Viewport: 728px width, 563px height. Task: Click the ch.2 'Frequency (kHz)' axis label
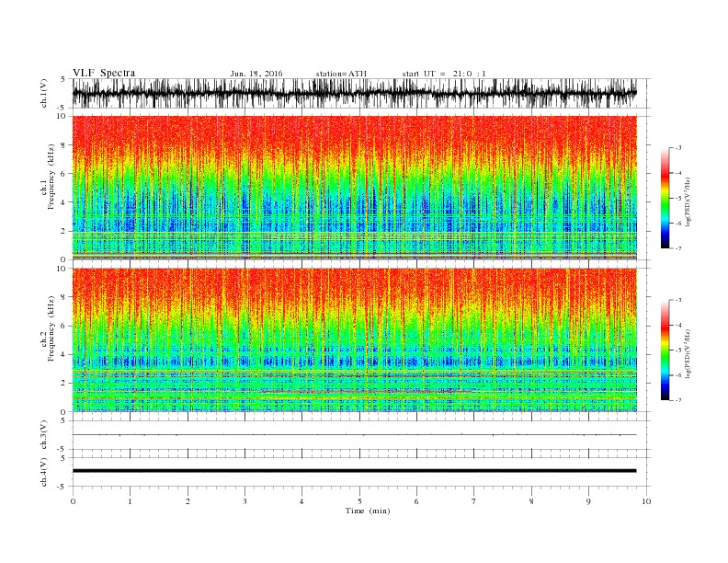pyautogui.click(x=51, y=329)
